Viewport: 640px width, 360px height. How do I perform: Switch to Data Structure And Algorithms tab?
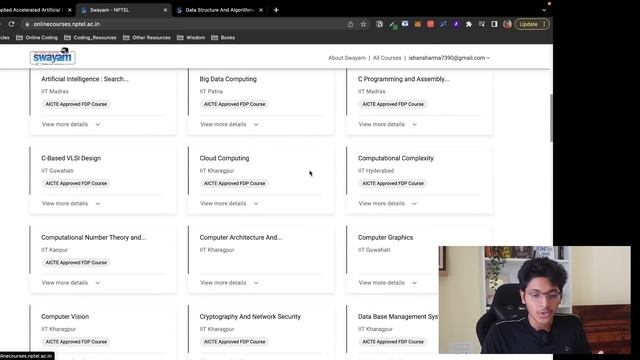tap(220, 10)
